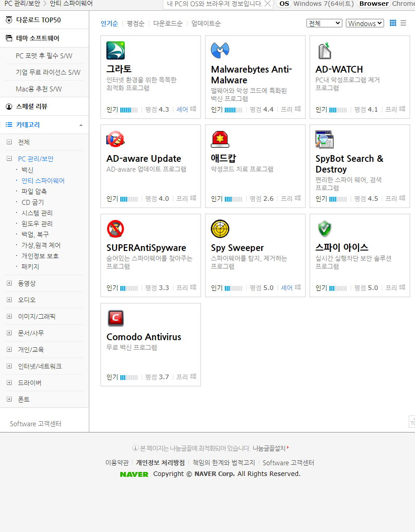Select CD 굽기 subcategory

click(33, 202)
